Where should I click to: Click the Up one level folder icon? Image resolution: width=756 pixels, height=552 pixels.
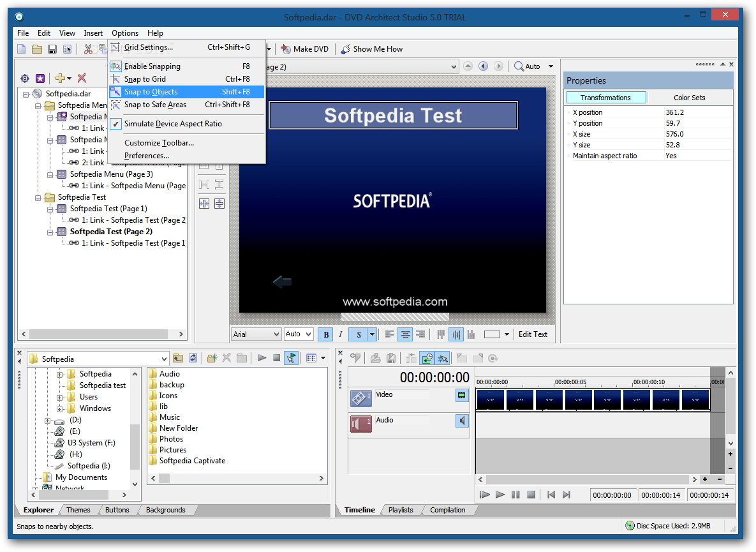click(x=178, y=358)
